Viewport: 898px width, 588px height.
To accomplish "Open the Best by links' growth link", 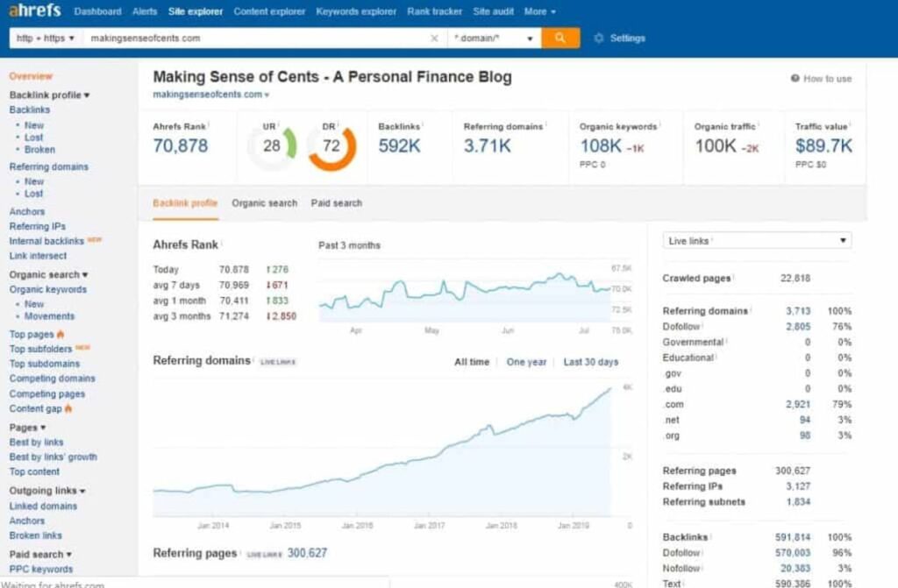I will coord(53,457).
